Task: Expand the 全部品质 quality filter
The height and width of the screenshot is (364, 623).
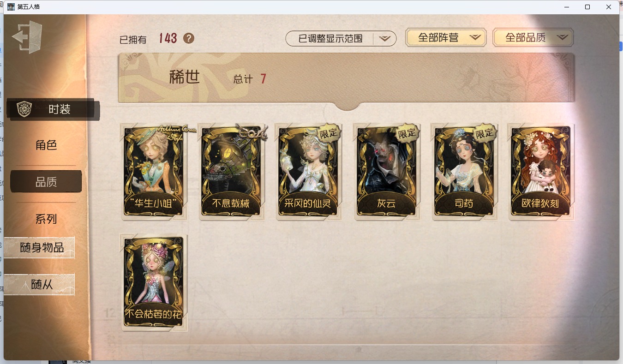Action: coord(533,38)
